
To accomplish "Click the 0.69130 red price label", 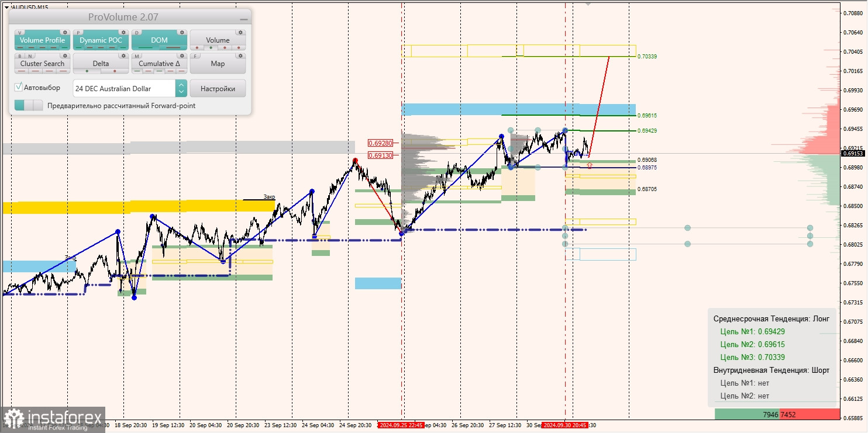I will tap(380, 155).
